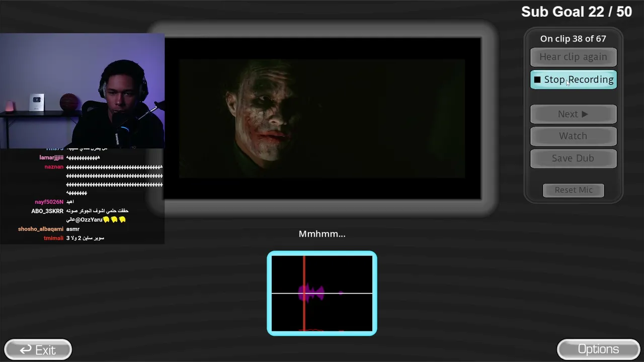Screen dimensions: 644x362
Task: Click the audio waveform recording panel
Action: click(322, 293)
